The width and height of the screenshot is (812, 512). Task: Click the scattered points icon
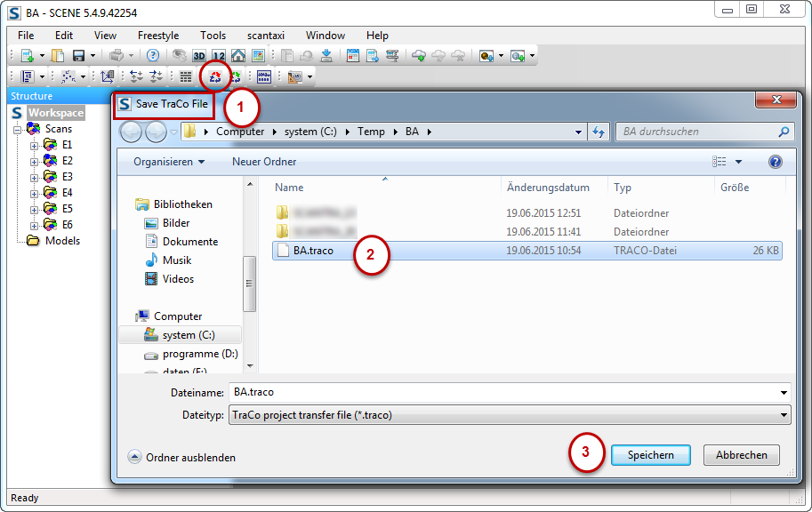click(68, 77)
